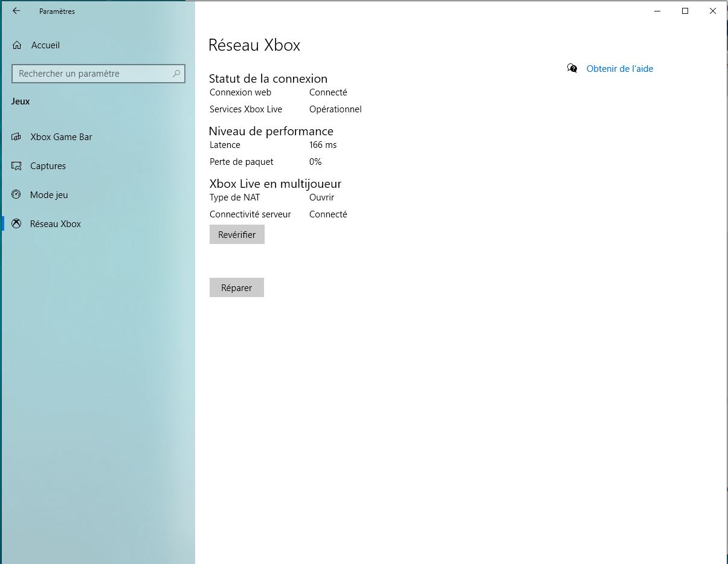Click the Opérationnel status value
The width and height of the screenshot is (728, 564).
click(335, 109)
